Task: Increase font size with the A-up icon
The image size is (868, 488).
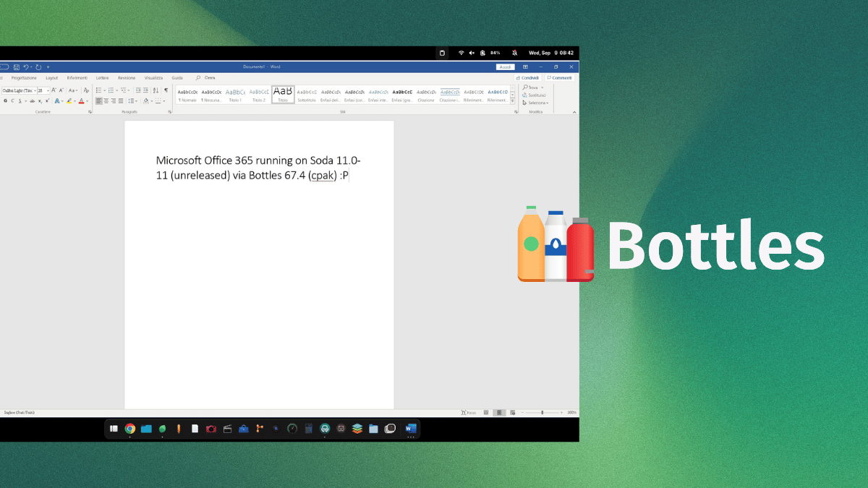Action: (54, 90)
